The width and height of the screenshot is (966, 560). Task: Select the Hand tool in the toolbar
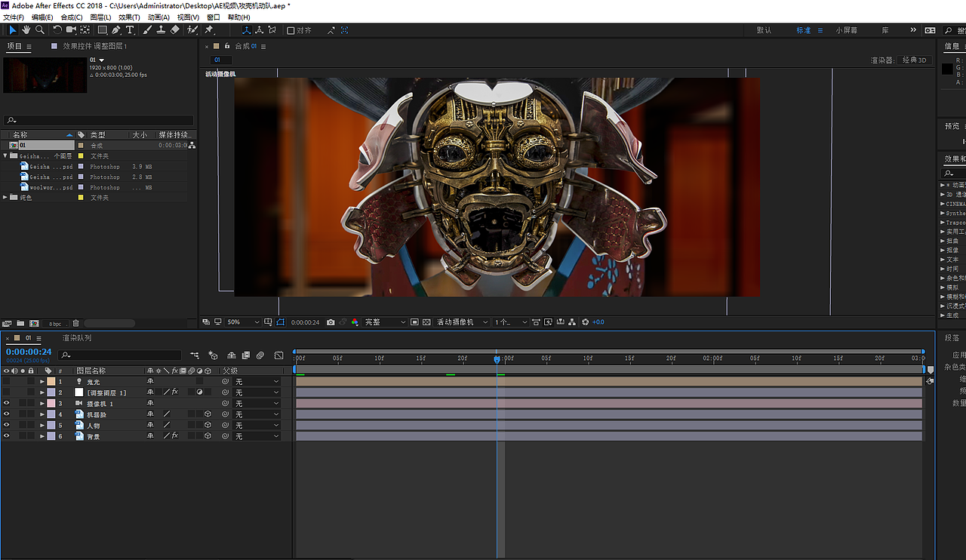click(x=26, y=30)
